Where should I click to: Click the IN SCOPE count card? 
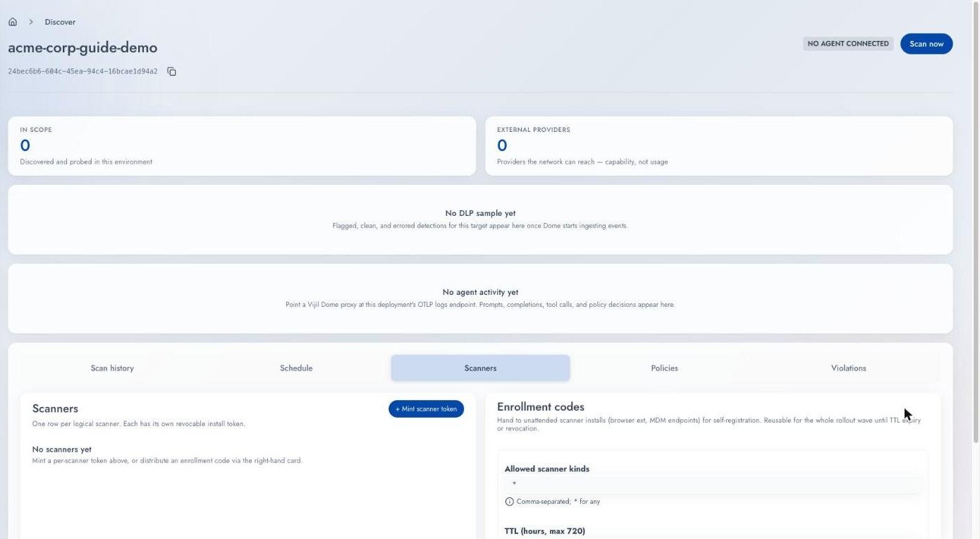pyautogui.click(x=242, y=146)
